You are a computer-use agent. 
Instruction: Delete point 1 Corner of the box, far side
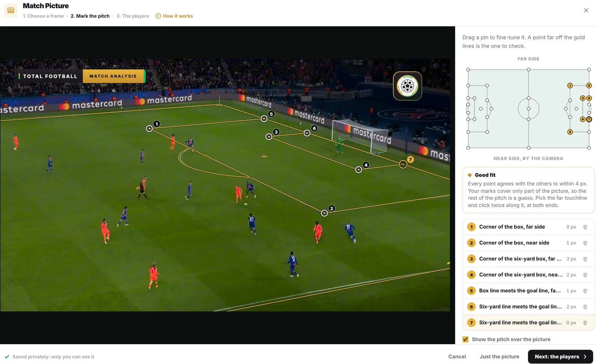point(585,227)
